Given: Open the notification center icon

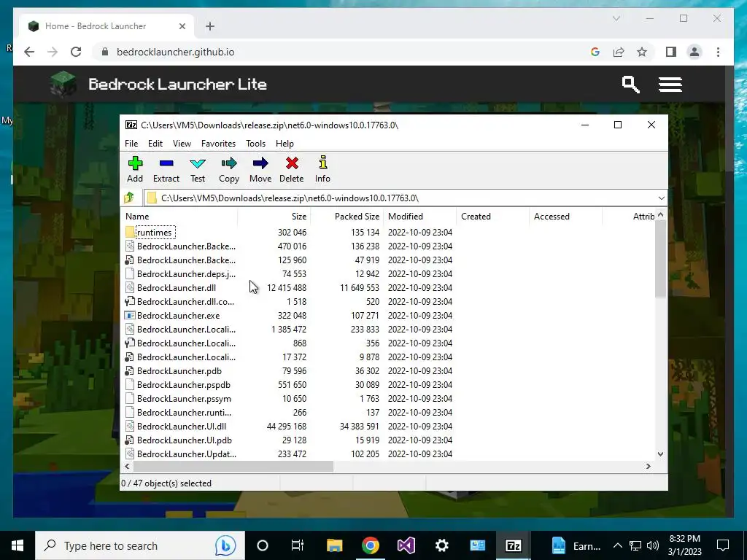Looking at the screenshot, I should click(x=723, y=545).
